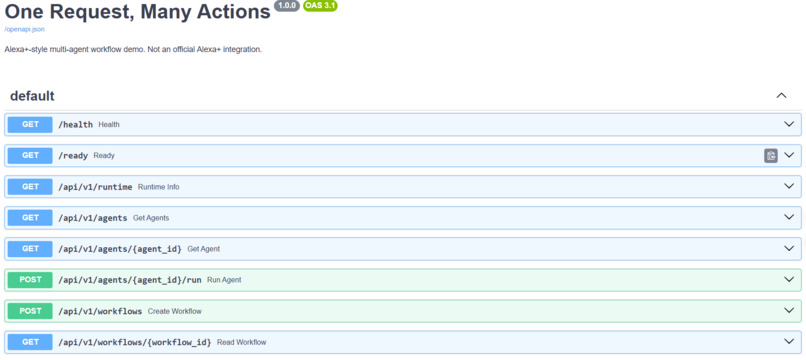Click the GET badge for /api/v1/runtime
806x360 pixels.
pos(30,187)
